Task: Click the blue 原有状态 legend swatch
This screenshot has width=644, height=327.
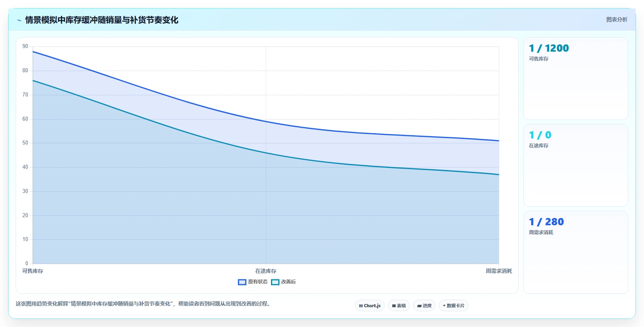Action: 242,282
